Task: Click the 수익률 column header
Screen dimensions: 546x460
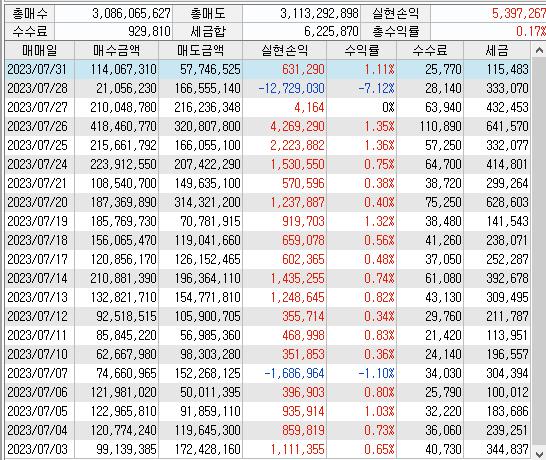Action: pos(361,51)
